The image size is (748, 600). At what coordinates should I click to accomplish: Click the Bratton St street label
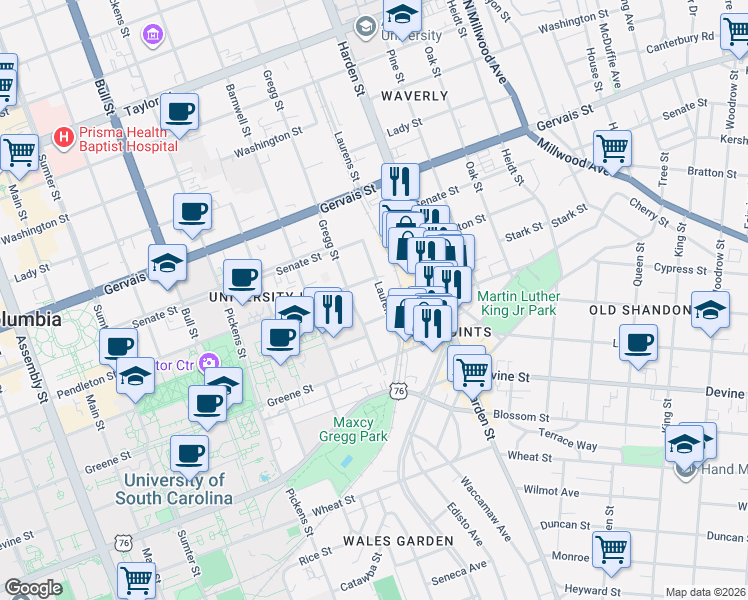(x=712, y=172)
